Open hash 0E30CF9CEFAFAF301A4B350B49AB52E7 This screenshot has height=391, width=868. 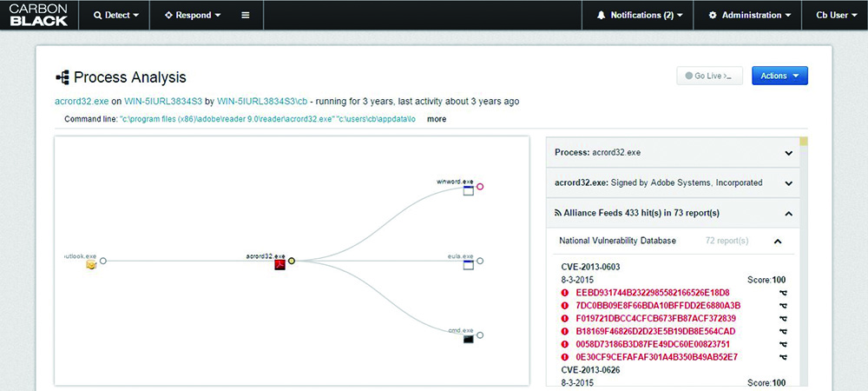coord(656,357)
